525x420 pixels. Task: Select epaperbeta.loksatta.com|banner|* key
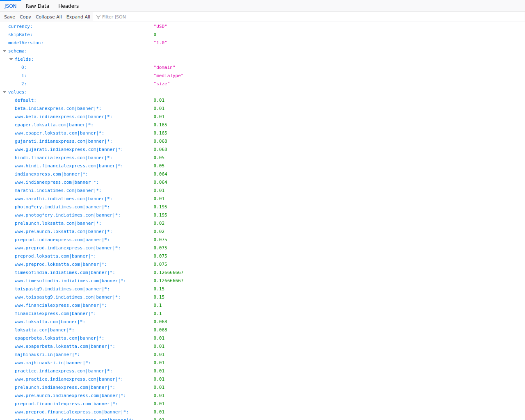[59, 338]
